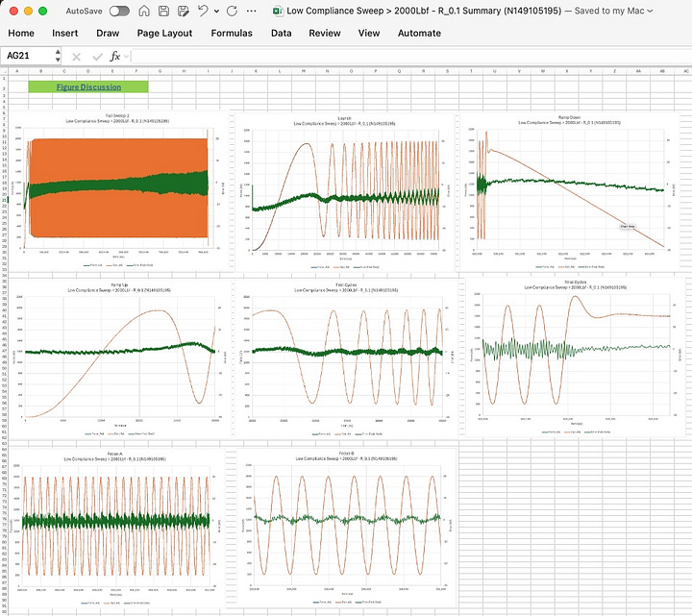The width and height of the screenshot is (692, 616).
Task: Select the Focus A chart
Action: [x=117, y=529]
